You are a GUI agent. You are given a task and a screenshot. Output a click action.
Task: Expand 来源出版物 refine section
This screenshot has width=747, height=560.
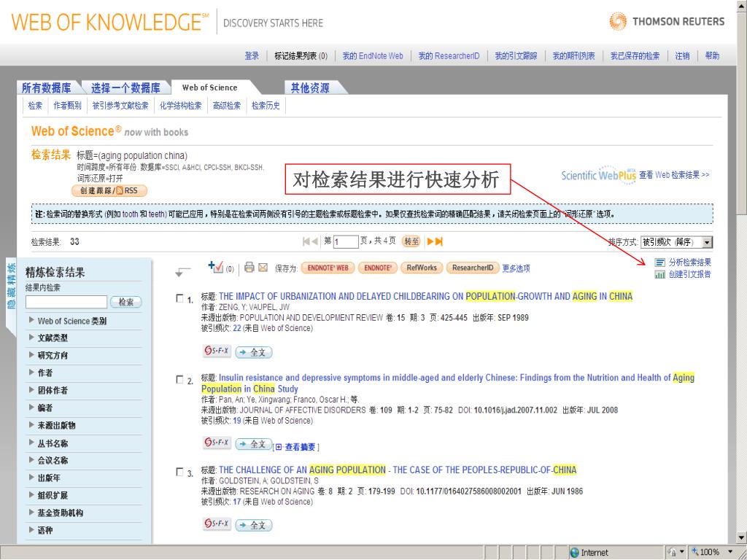click(52, 425)
